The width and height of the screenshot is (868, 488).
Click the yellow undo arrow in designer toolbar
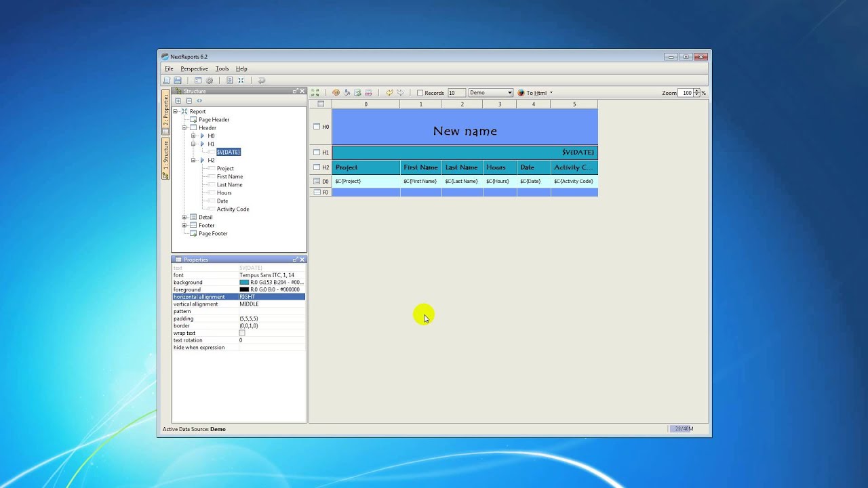(x=389, y=93)
